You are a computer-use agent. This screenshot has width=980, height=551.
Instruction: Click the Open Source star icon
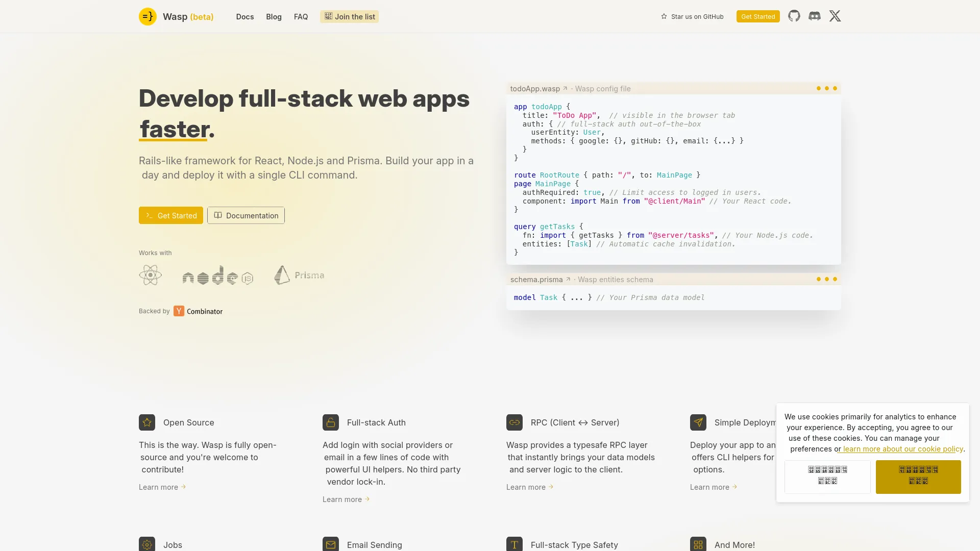click(x=147, y=422)
